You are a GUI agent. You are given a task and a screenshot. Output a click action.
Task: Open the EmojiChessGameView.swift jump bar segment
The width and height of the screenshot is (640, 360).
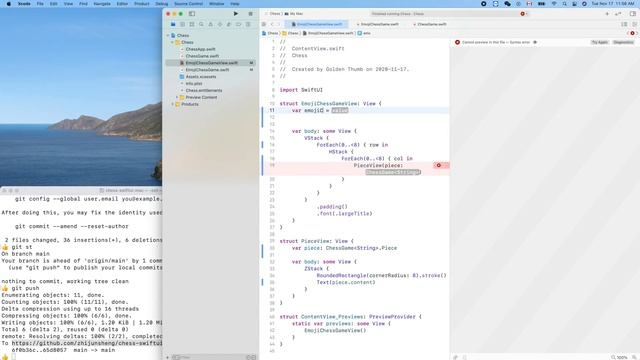(328, 33)
